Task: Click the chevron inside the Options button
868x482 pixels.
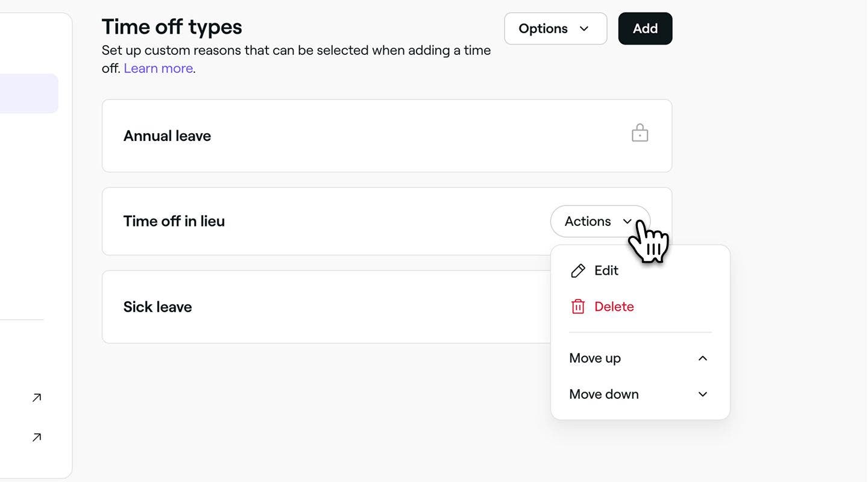Action: (583, 29)
